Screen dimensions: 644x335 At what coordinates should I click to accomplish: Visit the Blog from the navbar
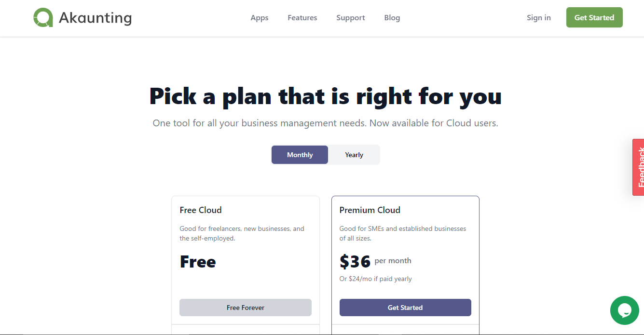392,18
